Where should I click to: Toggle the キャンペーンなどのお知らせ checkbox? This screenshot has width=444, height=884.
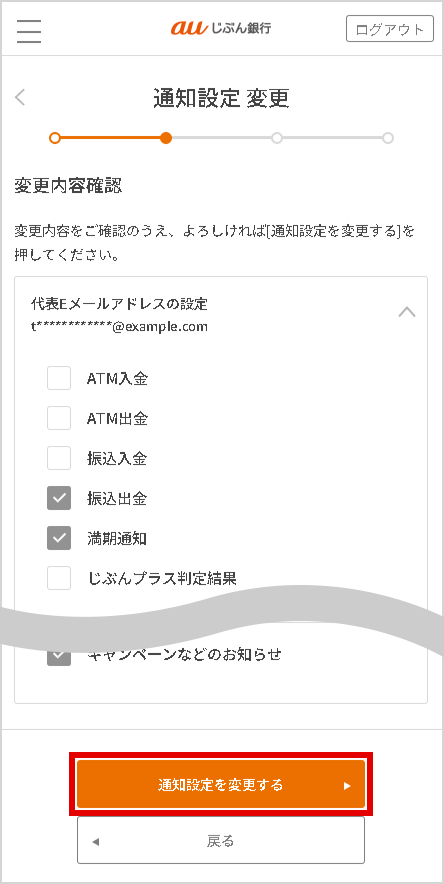click(59, 656)
